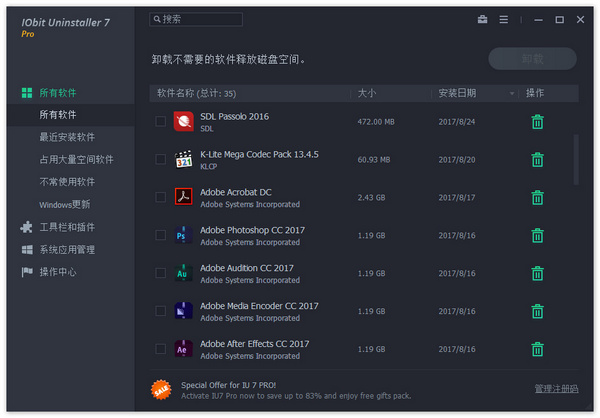The width and height of the screenshot is (600, 418).
Task: Click the Photoshop Ps app icon
Action: point(184,235)
